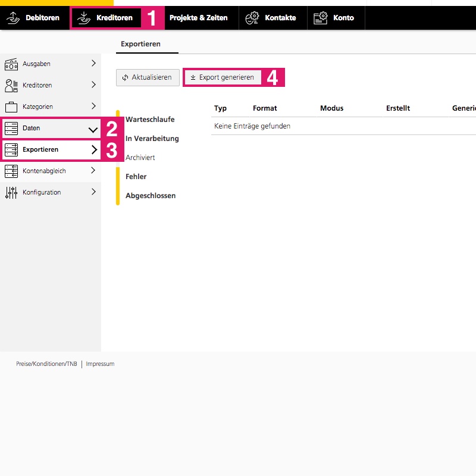Select the Exportieren tab
The height and width of the screenshot is (476, 476).
tap(140, 44)
